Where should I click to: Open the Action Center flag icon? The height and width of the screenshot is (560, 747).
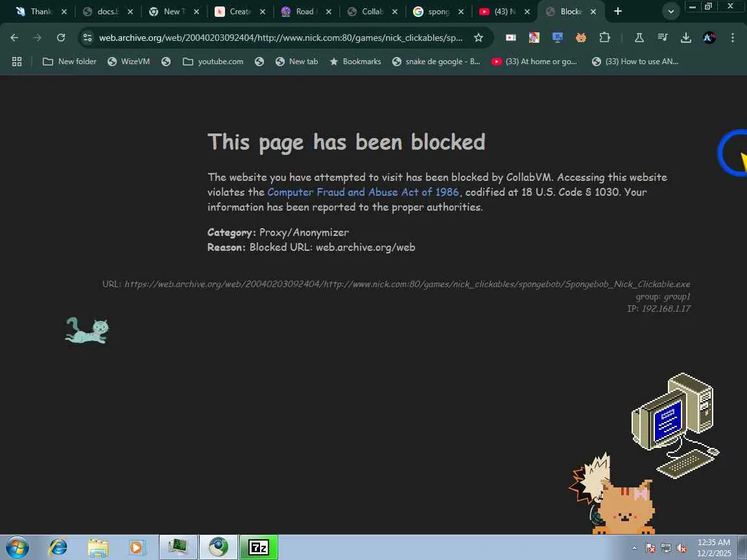click(650, 548)
